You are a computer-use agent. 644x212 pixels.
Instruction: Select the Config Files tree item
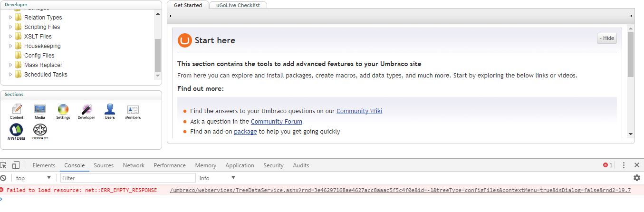39,55
